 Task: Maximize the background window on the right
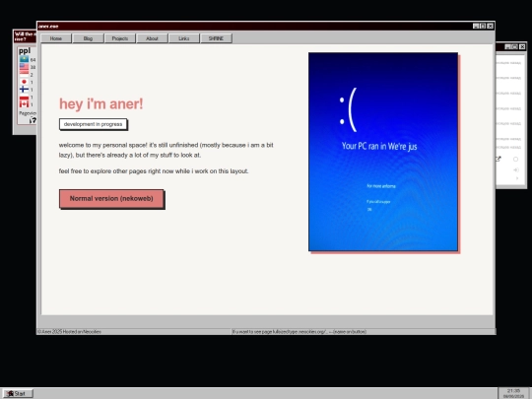tap(514, 47)
